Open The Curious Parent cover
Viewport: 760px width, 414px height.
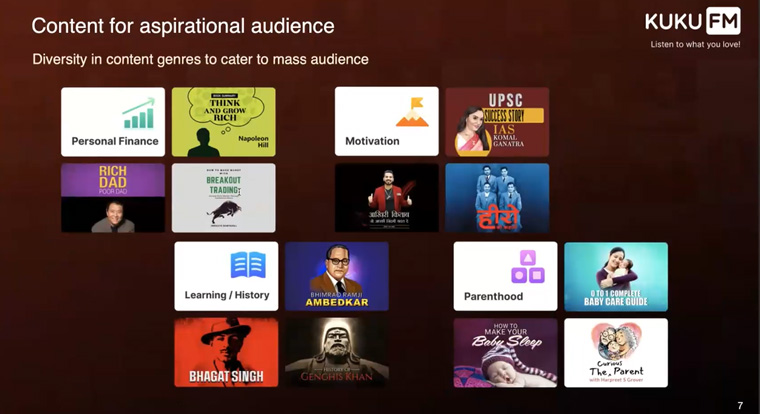[x=616, y=352]
